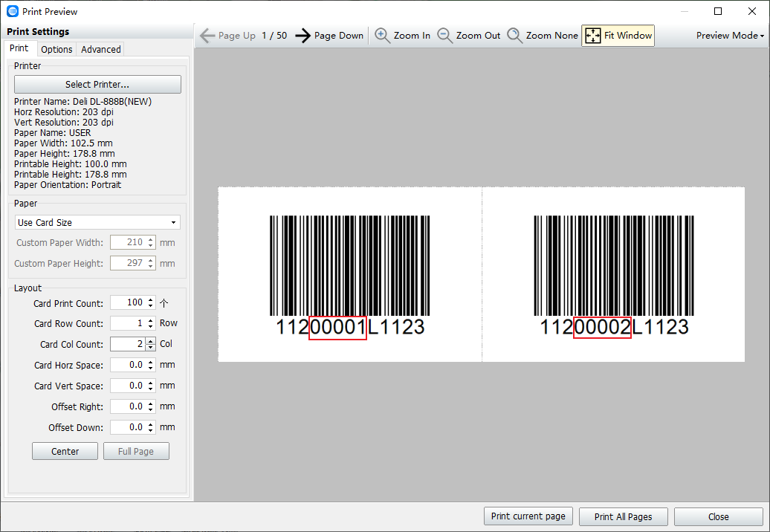
Task: Click the Horz Resolution: 203 dpi text
Action: [64, 112]
